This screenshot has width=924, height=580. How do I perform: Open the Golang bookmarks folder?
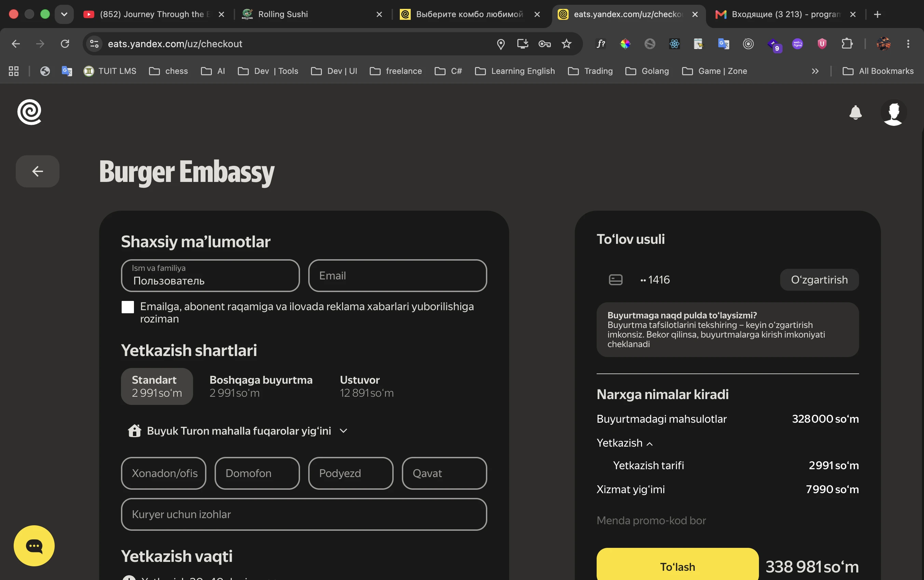coord(647,71)
